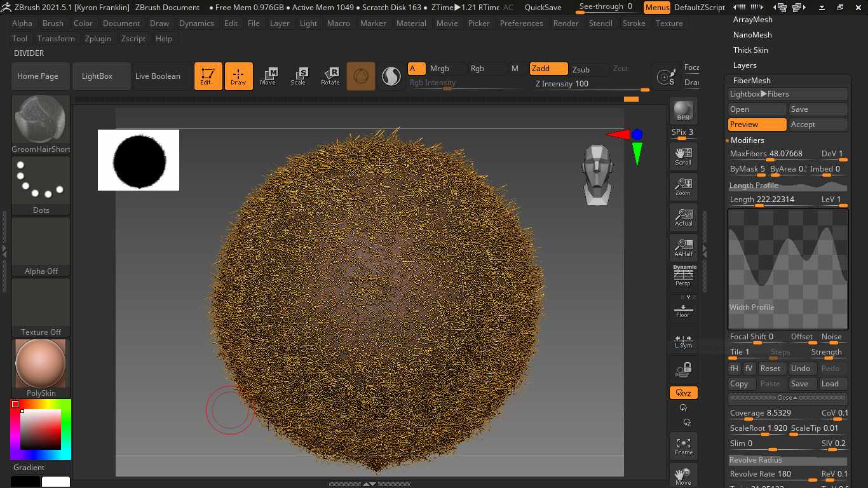This screenshot has height=488, width=868.
Task: Expand the Modifiers section
Action: [747, 140]
